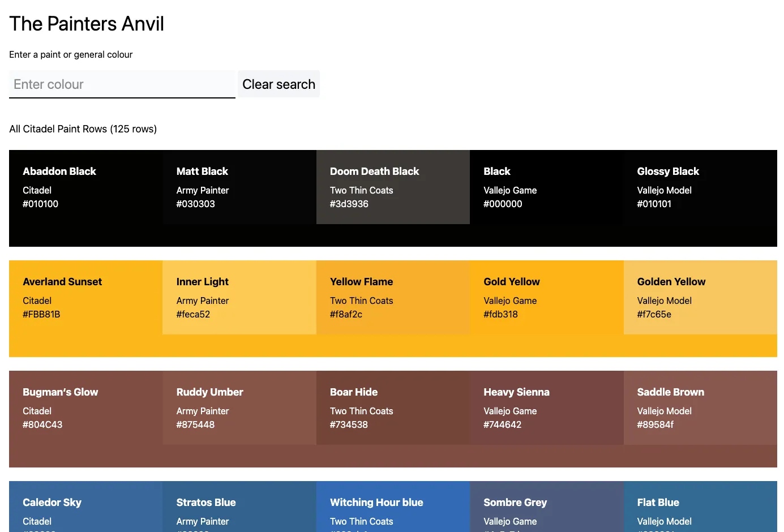
Task: Pick the Matt Black Army Painter swatch
Action: pos(239,187)
